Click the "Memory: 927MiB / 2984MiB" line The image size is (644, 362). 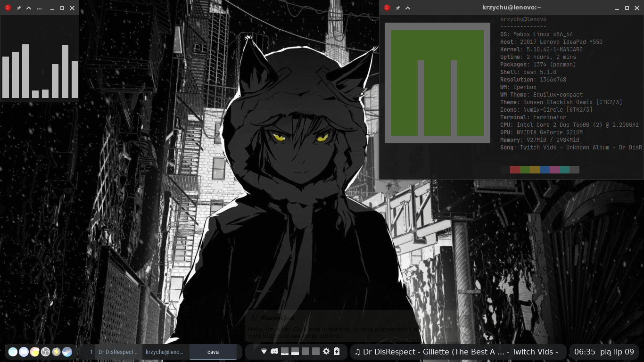tap(540, 140)
